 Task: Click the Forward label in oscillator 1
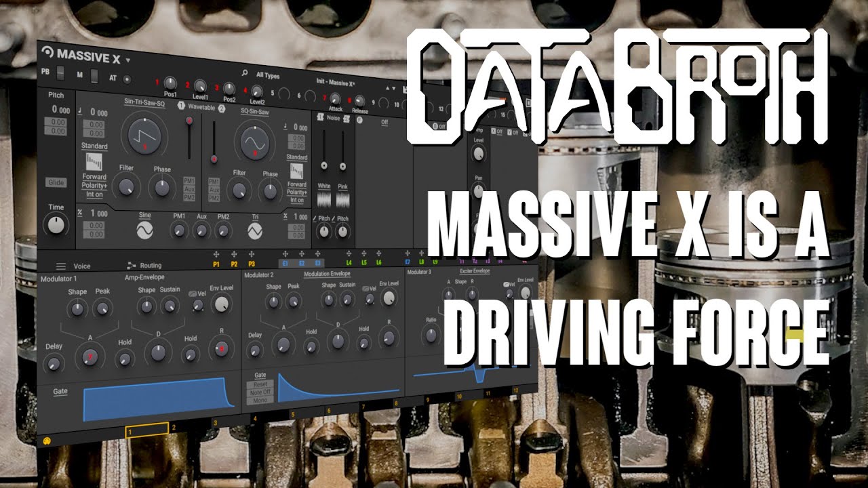click(x=94, y=178)
